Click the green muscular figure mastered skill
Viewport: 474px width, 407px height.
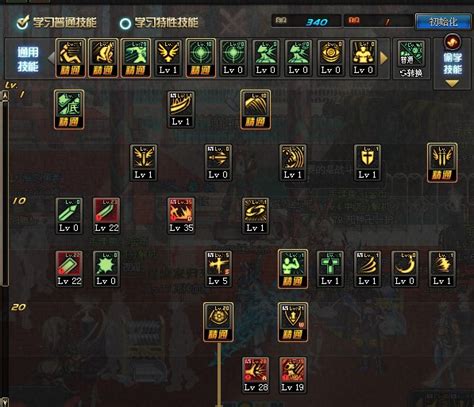[x=293, y=269]
